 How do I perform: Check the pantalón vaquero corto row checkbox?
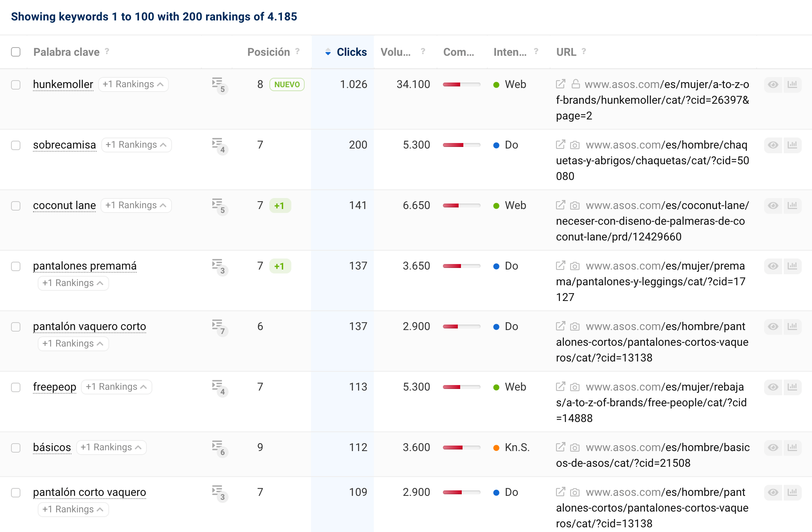point(16,327)
